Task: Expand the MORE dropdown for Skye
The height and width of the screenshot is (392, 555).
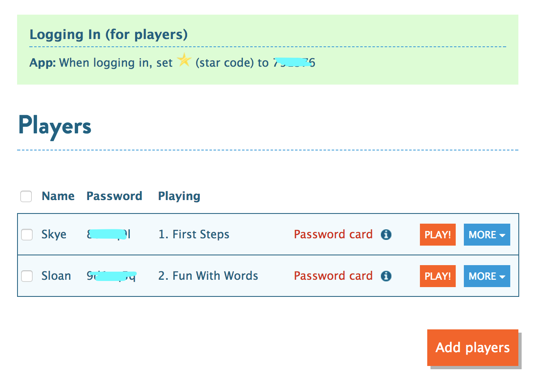Action: click(487, 235)
